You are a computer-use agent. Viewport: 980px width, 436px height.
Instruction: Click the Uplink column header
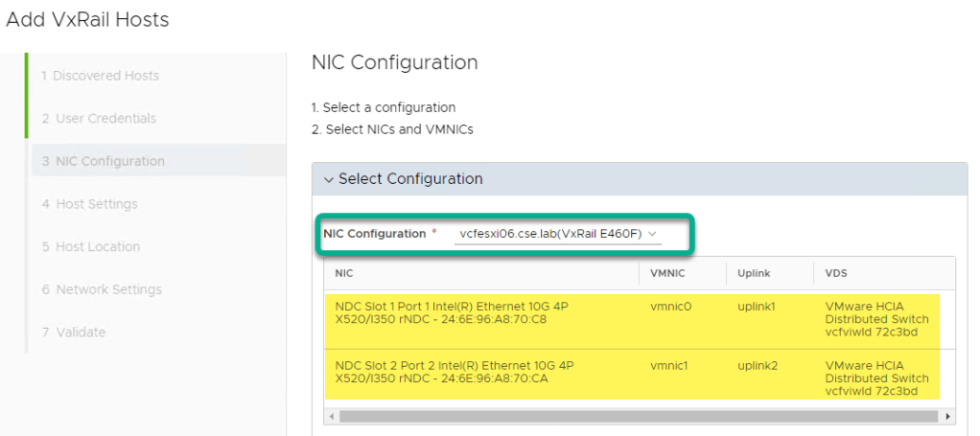pos(753,273)
